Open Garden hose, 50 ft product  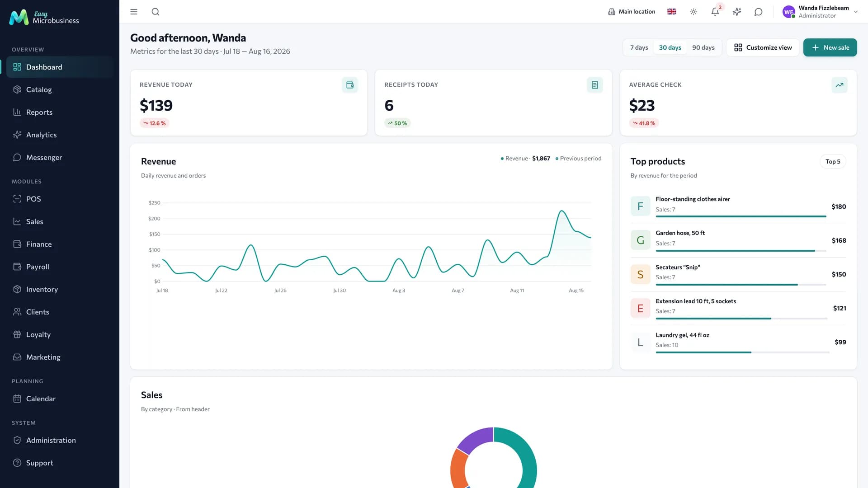(738, 240)
